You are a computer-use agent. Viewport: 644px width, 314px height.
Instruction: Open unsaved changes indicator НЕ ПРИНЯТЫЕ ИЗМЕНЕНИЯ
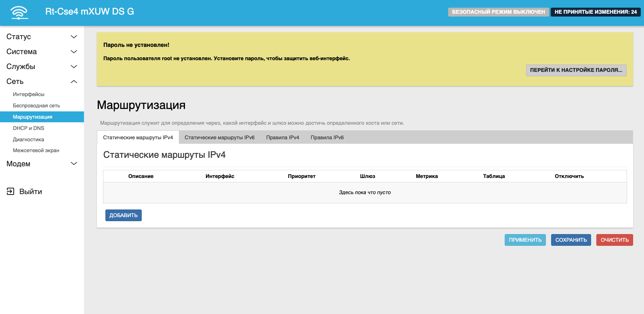596,12
